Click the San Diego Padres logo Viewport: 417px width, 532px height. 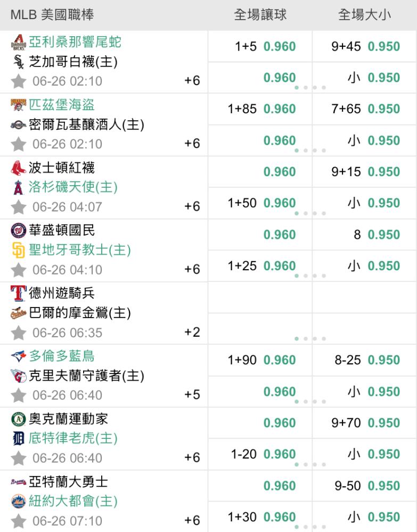(x=18, y=251)
